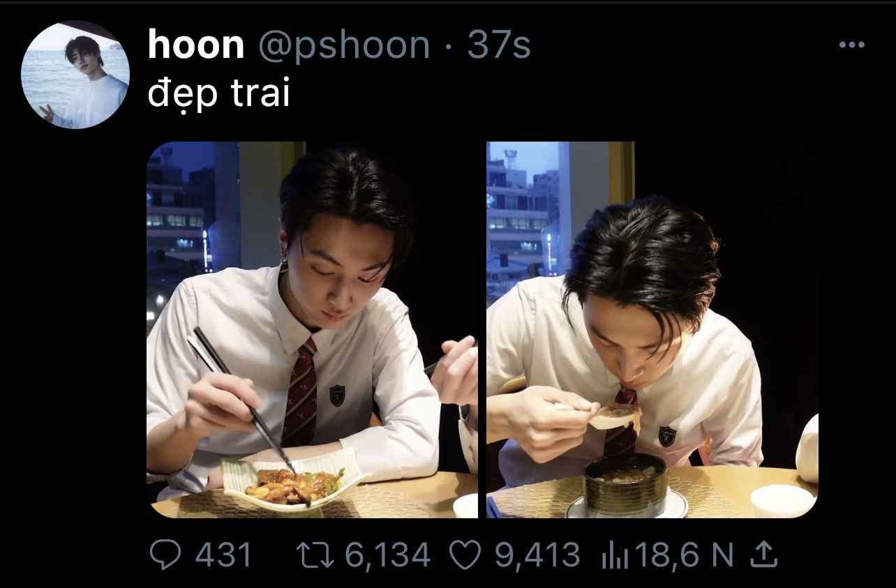The width and height of the screenshot is (896, 588).
Task: Open the left photo with chopsticks
Action: [x=312, y=330]
